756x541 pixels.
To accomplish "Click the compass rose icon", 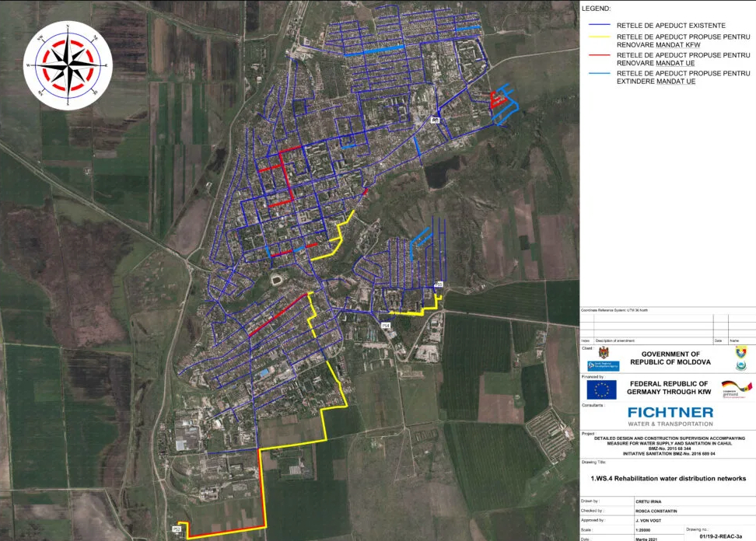I will [x=68, y=65].
